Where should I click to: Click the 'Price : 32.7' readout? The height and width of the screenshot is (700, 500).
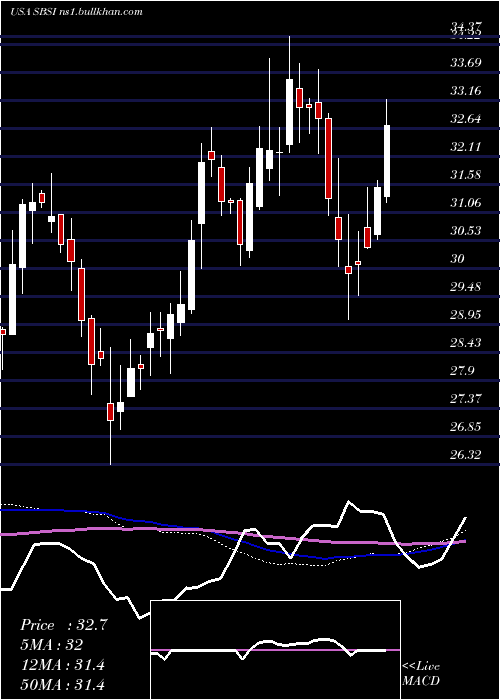[64, 625]
